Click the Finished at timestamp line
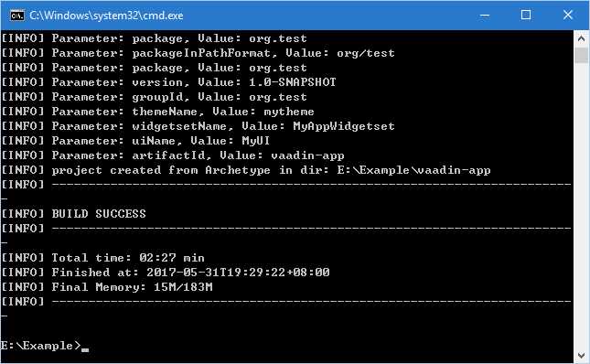Image resolution: width=590 pixels, height=364 pixels. 166,273
